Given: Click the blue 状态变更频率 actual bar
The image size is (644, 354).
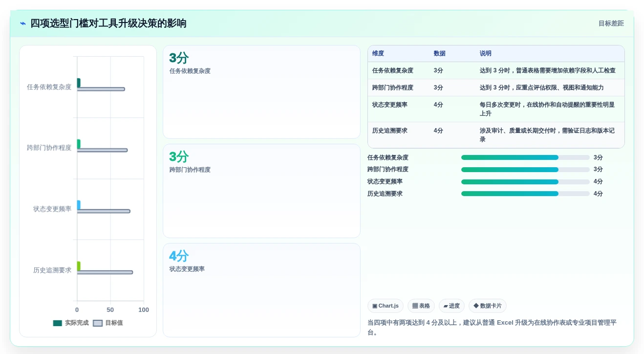Looking at the screenshot, I should (79, 205).
